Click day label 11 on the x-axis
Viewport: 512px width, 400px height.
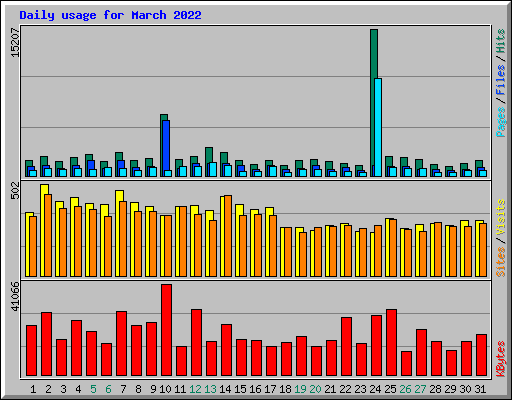click(x=180, y=389)
